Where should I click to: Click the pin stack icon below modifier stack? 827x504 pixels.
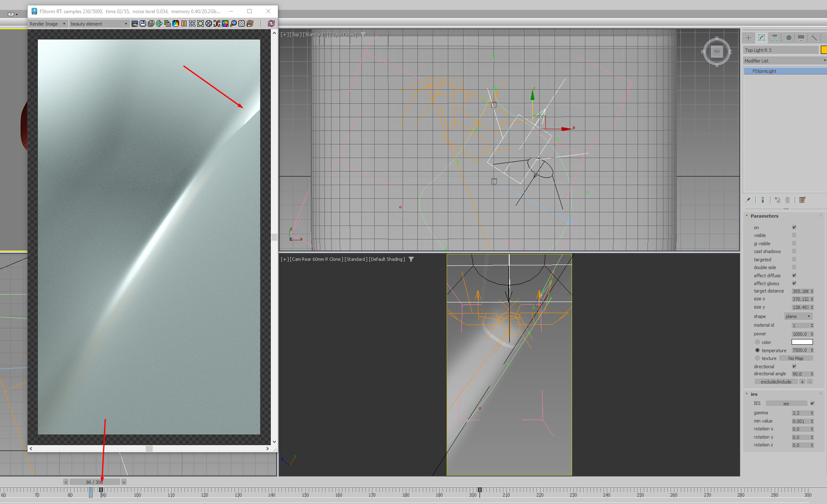pyautogui.click(x=748, y=200)
